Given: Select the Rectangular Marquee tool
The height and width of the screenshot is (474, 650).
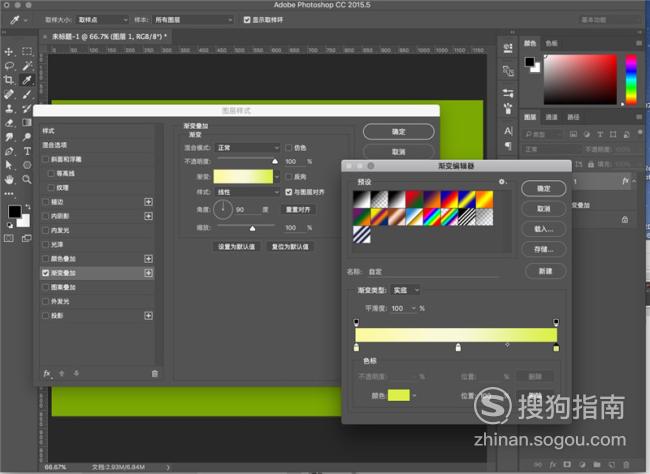Looking at the screenshot, I should pos(27,51).
